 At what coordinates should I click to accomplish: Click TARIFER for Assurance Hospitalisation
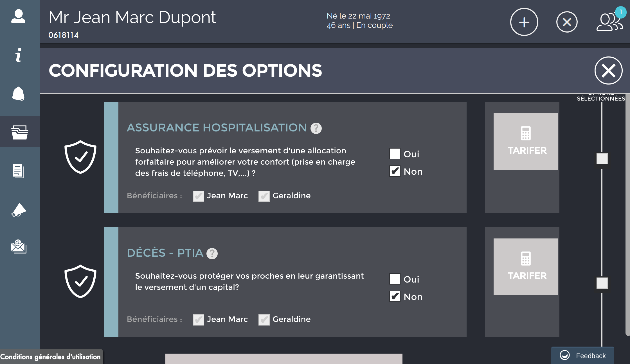coord(526,142)
